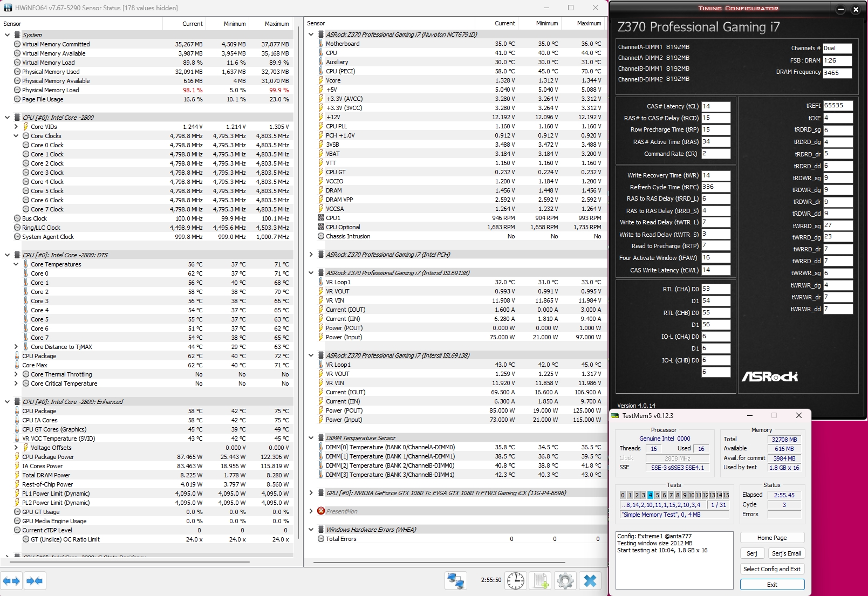Collapse the Core Temperatures node

click(16, 264)
